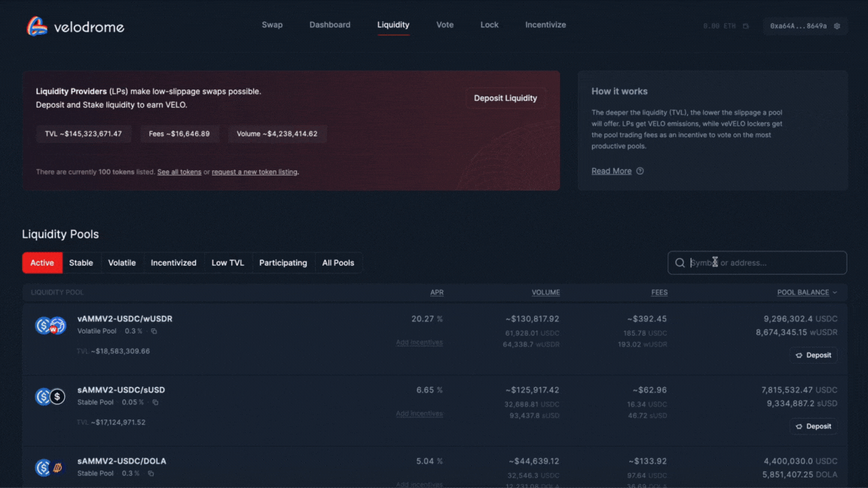
Task: Click the wallet icon beside ETH balance
Action: (x=746, y=26)
